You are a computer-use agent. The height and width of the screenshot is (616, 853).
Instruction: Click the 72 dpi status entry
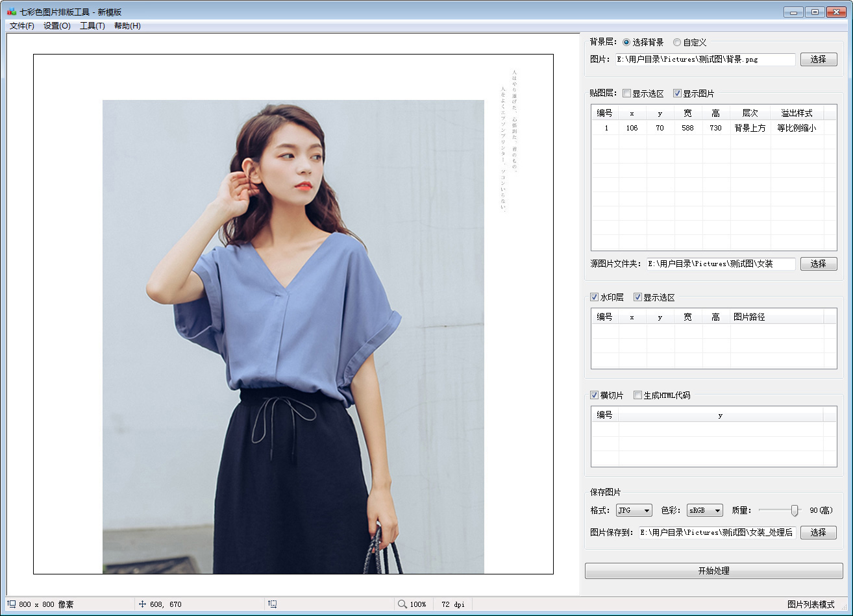point(453,604)
